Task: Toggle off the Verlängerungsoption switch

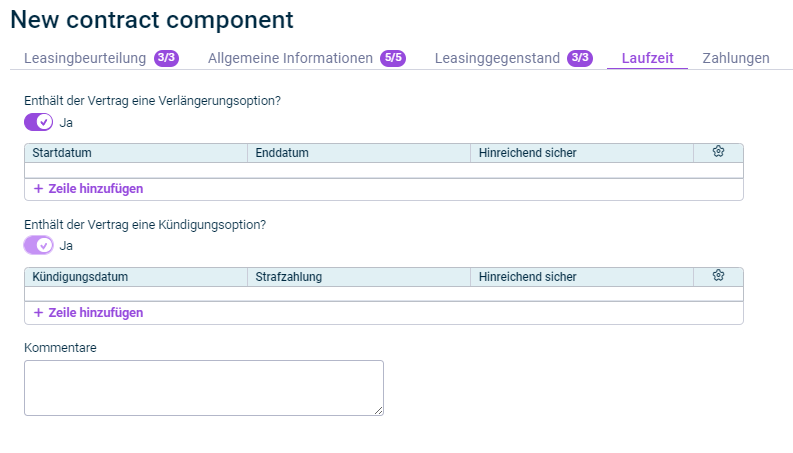Action: (38, 122)
